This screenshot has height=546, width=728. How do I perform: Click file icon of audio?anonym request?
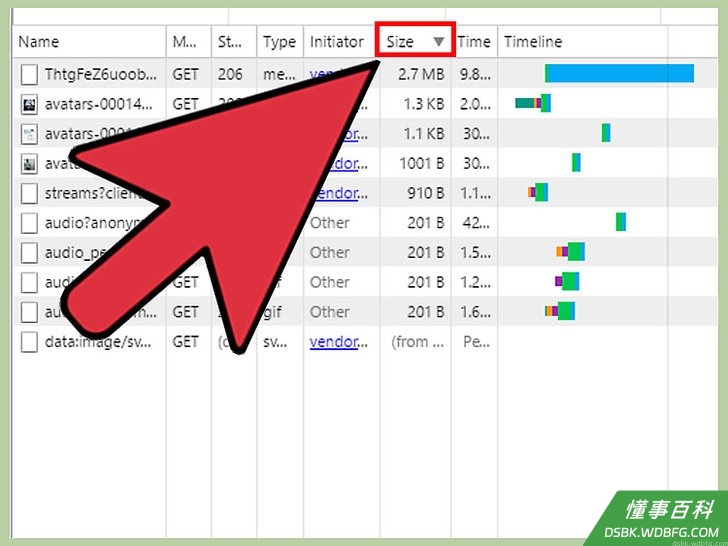tap(29, 223)
